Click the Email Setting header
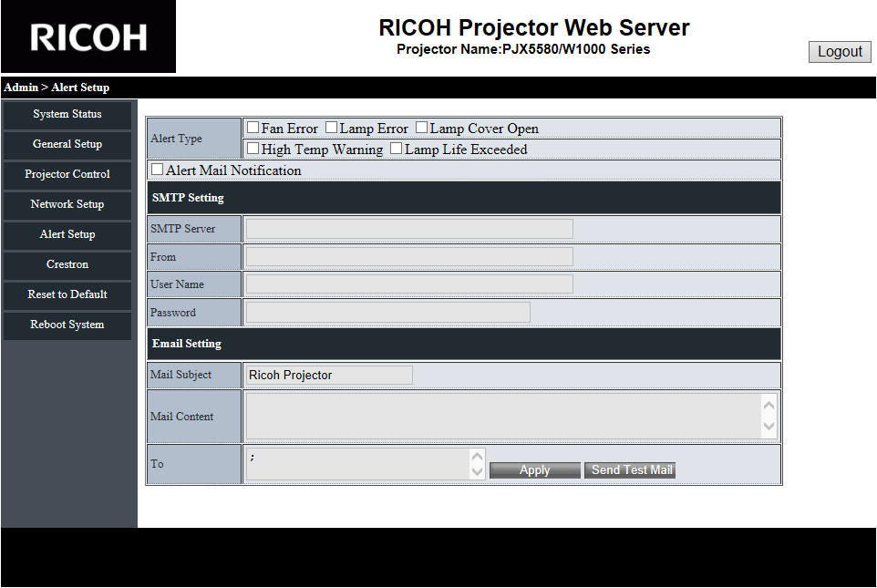877x588 pixels. pos(187,344)
